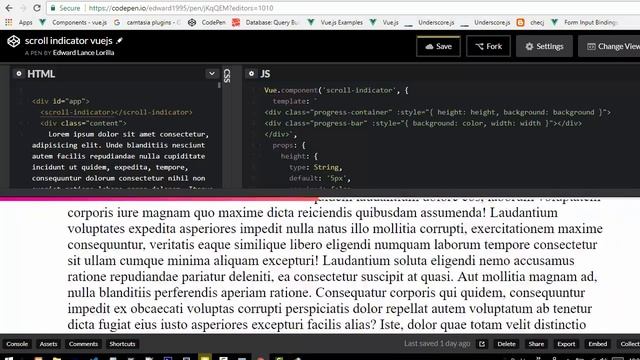This screenshot has width=640, height=360.
Task: Open the 'camtasia plugins' Google bookmark
Action: pyautogui.click(x=148, y=22)
